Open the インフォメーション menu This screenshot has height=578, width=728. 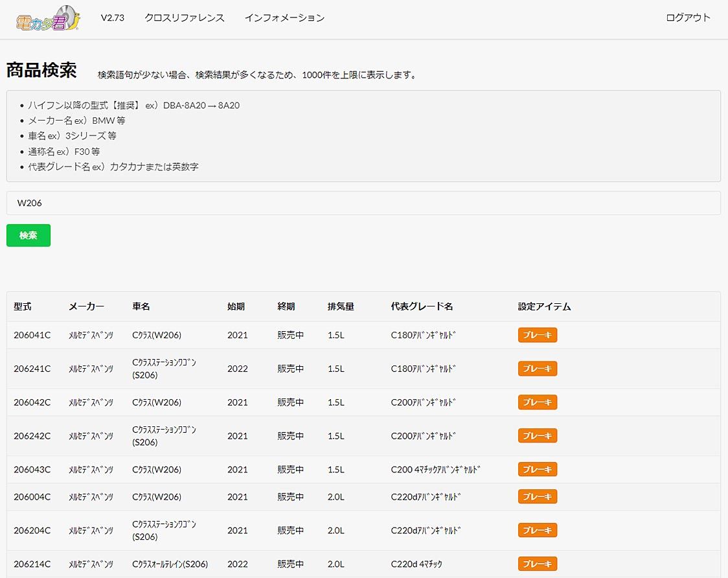coord(284,18)
